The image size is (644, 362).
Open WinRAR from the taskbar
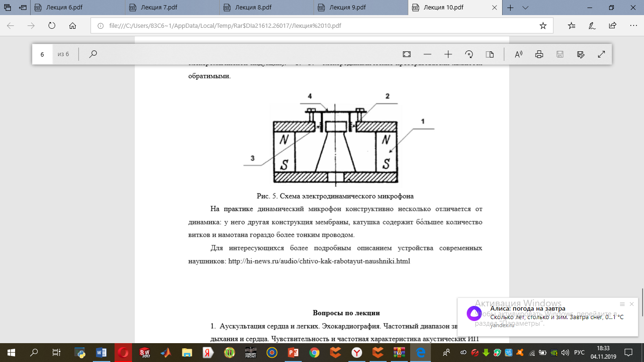[x=400, y=352]
